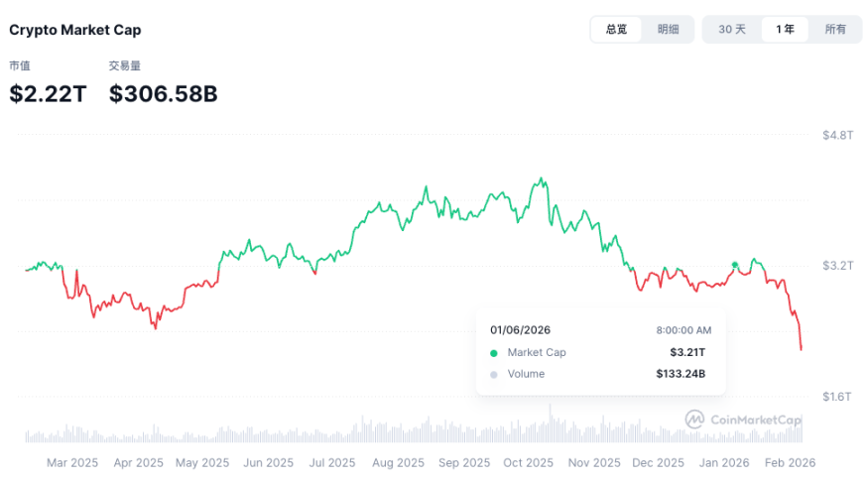Click the green data point marker on the chart line

tap(734, 265)
